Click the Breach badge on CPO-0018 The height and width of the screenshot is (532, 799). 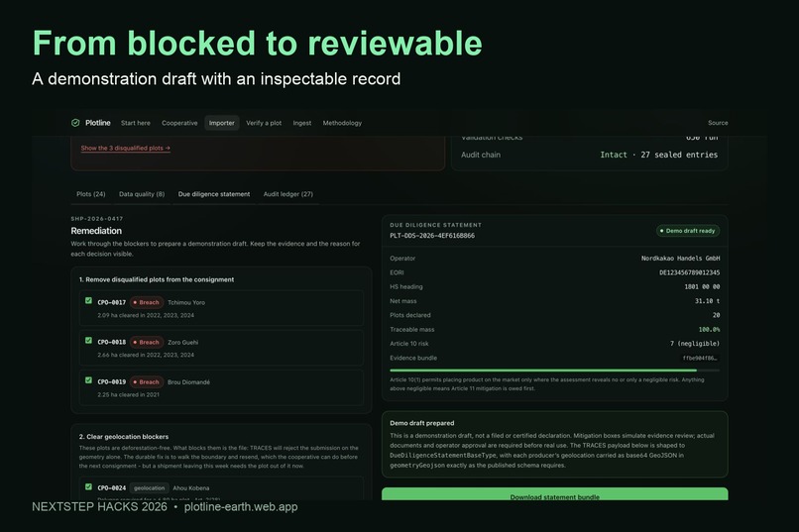(147, 342)
